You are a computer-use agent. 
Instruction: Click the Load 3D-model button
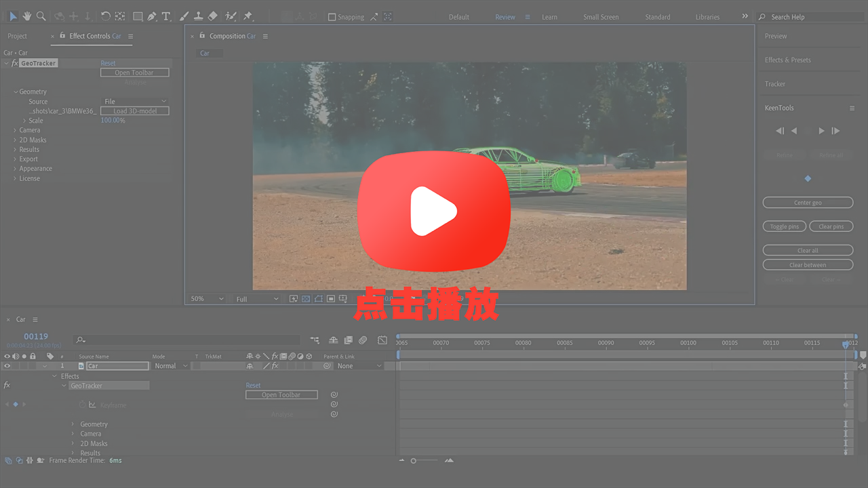pyautogui.click(x=135, y=111)
